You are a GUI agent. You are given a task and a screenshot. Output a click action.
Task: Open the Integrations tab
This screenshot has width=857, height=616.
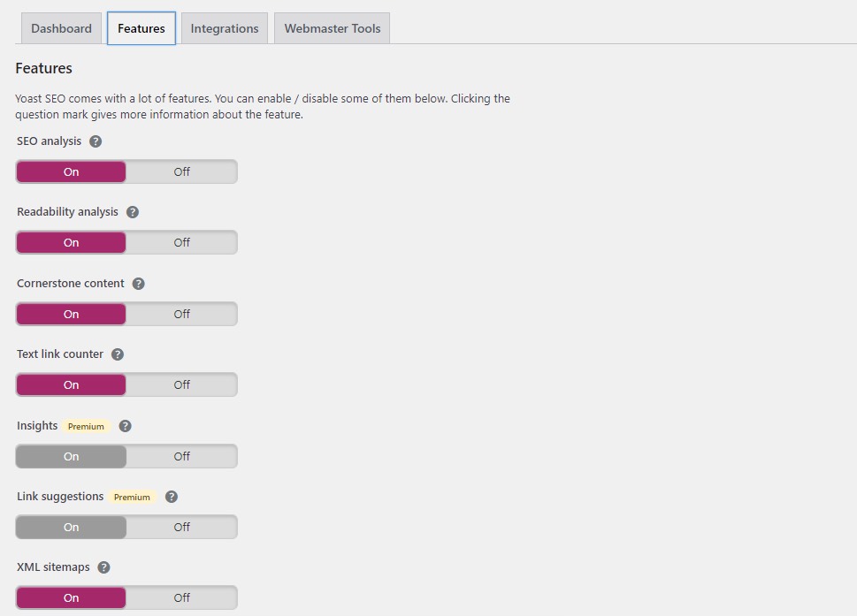224,27
